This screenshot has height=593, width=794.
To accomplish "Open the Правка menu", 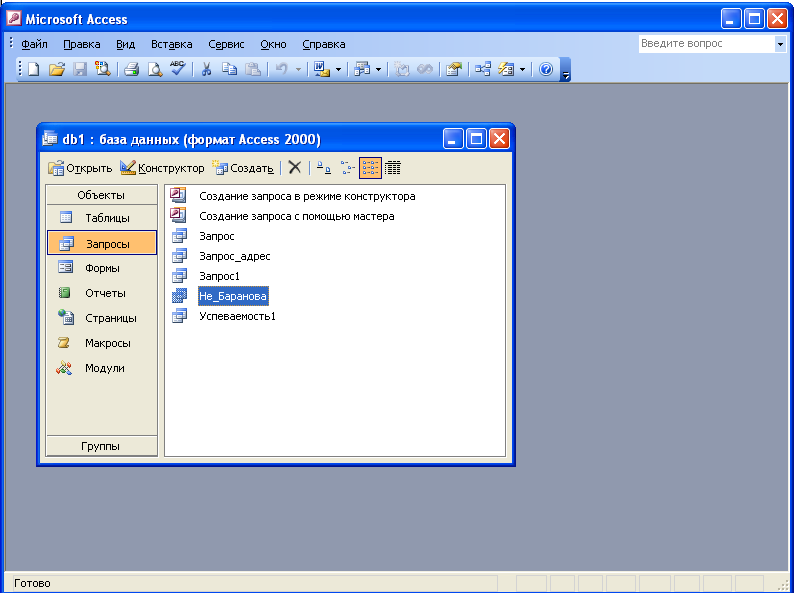I will (x=82, y=44).
